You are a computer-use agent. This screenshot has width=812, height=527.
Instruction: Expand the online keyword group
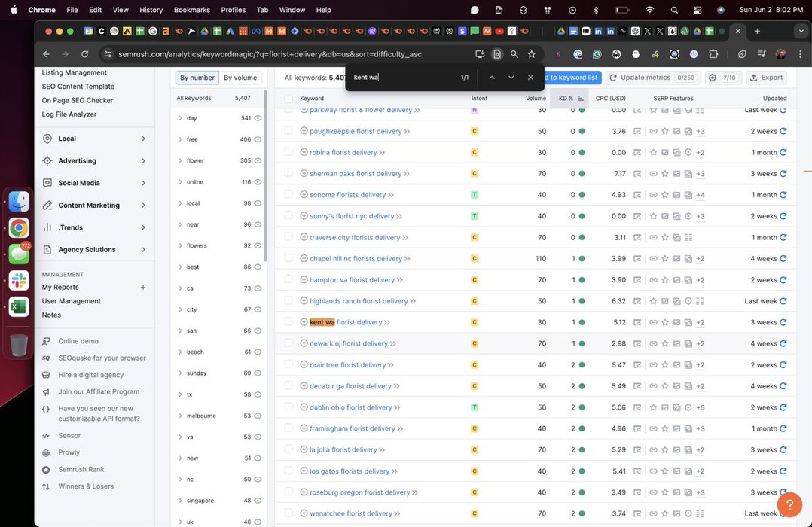click(x=180, y=181)
